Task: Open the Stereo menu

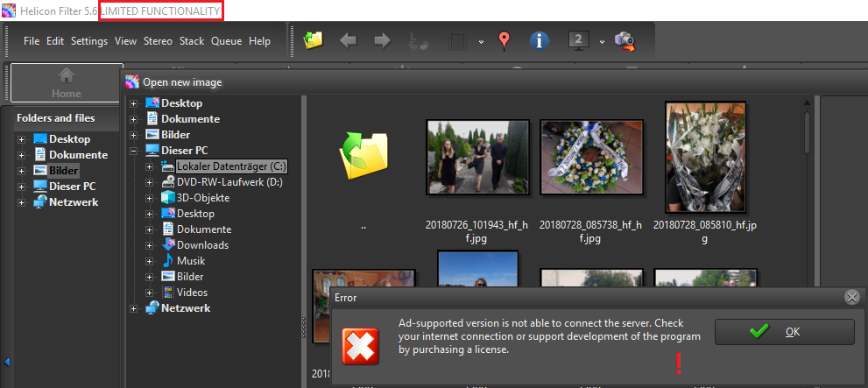Action: [158, 41]
